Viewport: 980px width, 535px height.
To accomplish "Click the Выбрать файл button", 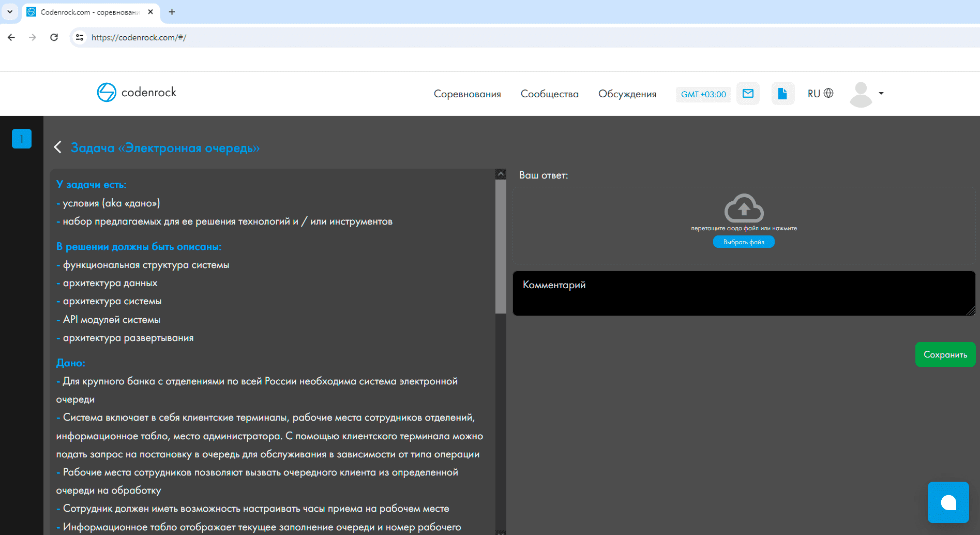I will (743, 242).
